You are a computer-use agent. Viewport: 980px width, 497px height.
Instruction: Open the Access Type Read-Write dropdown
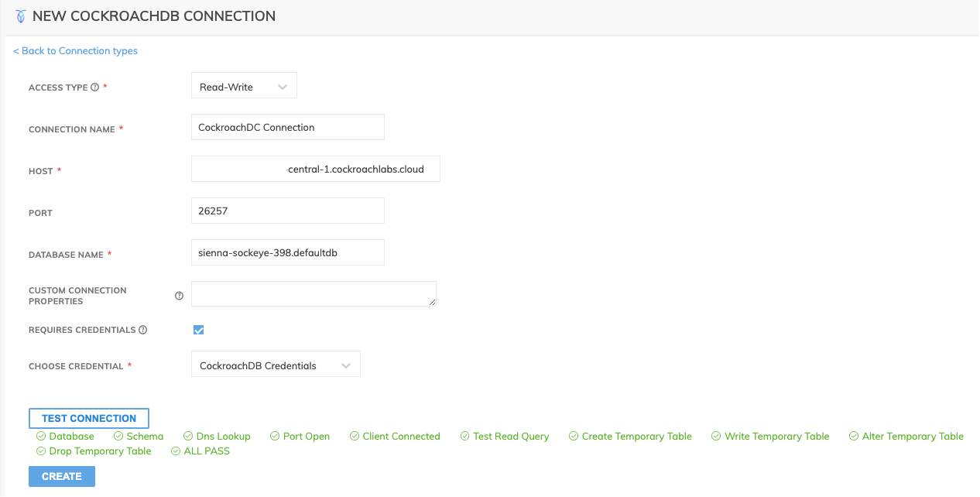point(244,87)
